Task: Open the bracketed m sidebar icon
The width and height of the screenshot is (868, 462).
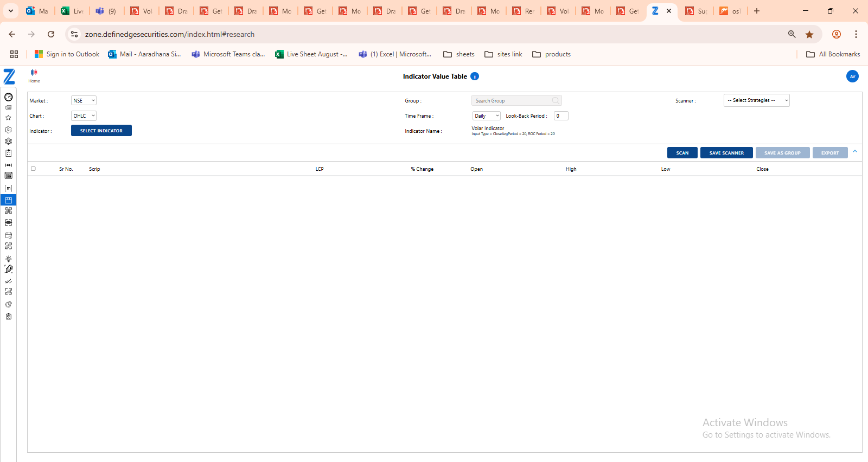Action: pos(9,188)
